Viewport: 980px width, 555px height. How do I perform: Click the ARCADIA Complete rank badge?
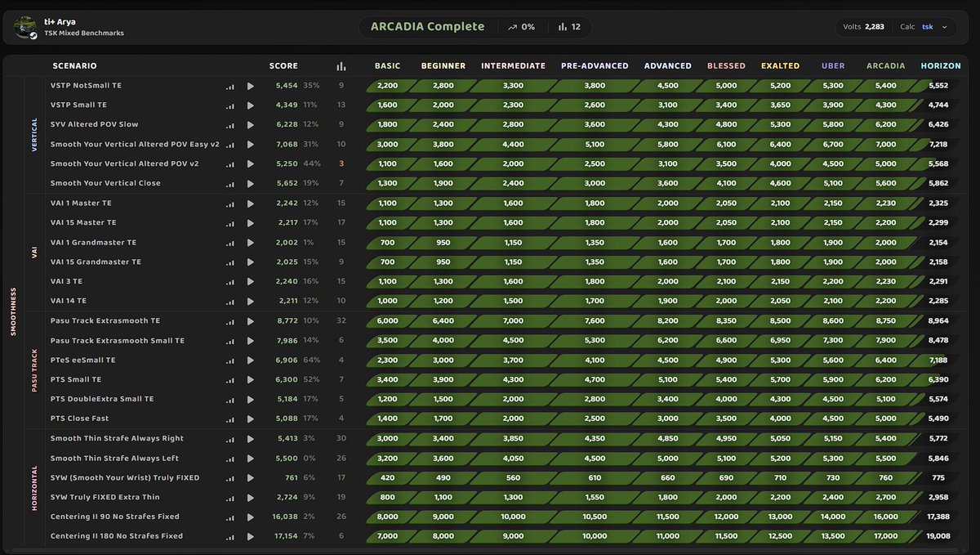pos(427,27)
